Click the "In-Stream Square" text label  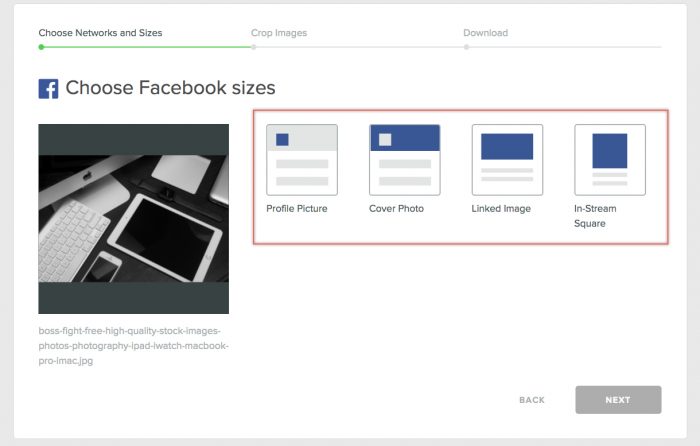[596, 216]
